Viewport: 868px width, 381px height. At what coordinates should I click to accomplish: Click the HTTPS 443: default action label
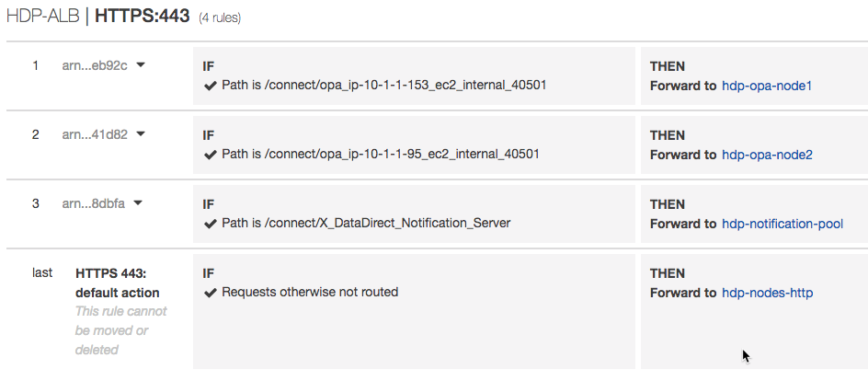118,283
